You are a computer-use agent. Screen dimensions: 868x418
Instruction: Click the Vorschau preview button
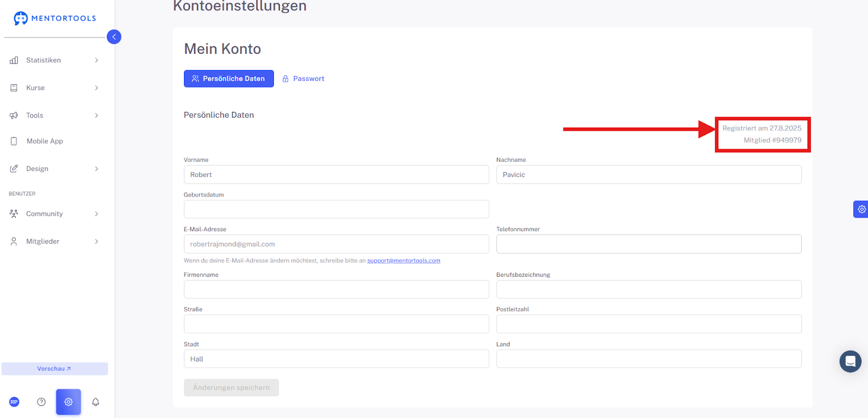55,369
